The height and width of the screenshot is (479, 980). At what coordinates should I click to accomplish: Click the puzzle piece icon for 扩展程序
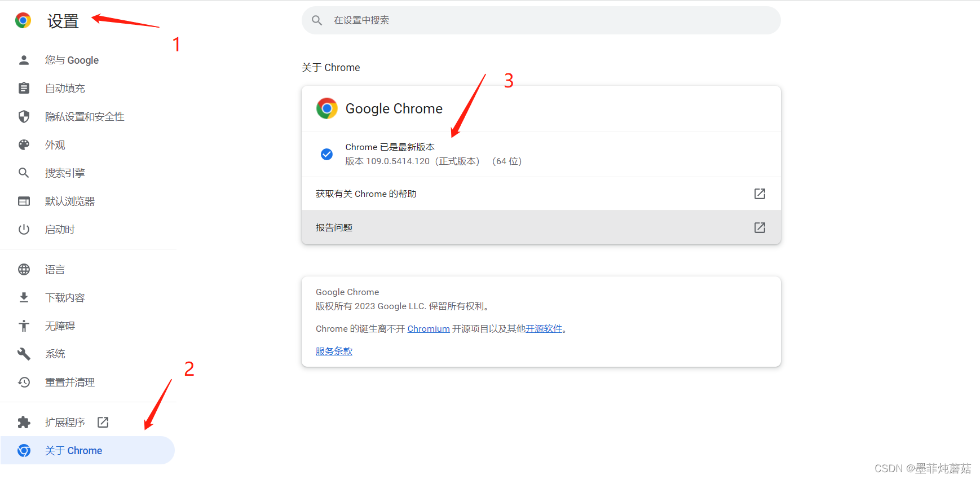[x=24, y=422]
